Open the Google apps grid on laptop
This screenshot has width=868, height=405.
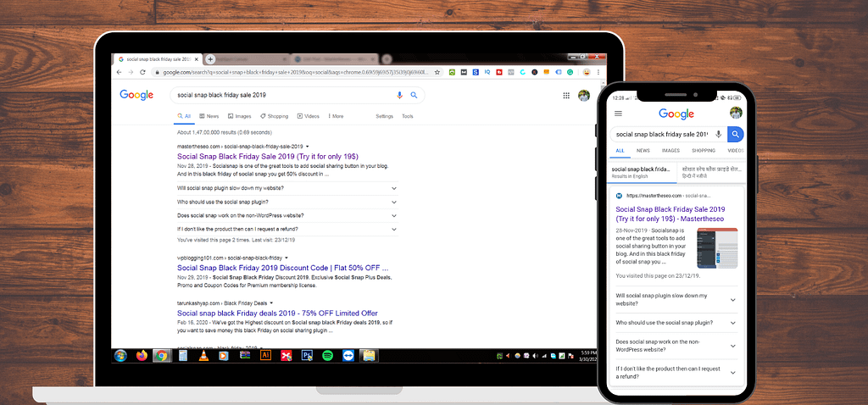566,95
